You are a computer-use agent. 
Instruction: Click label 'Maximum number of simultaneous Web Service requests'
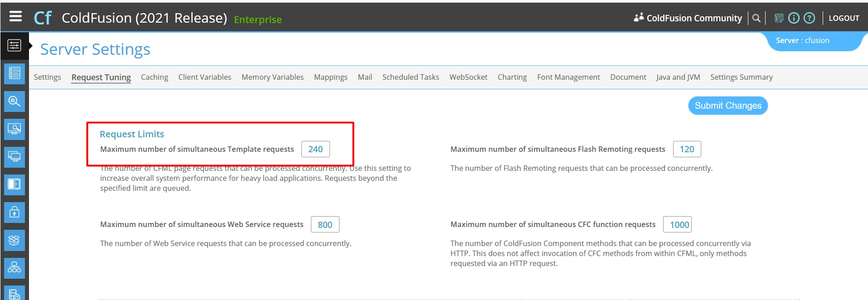[202, 224]
